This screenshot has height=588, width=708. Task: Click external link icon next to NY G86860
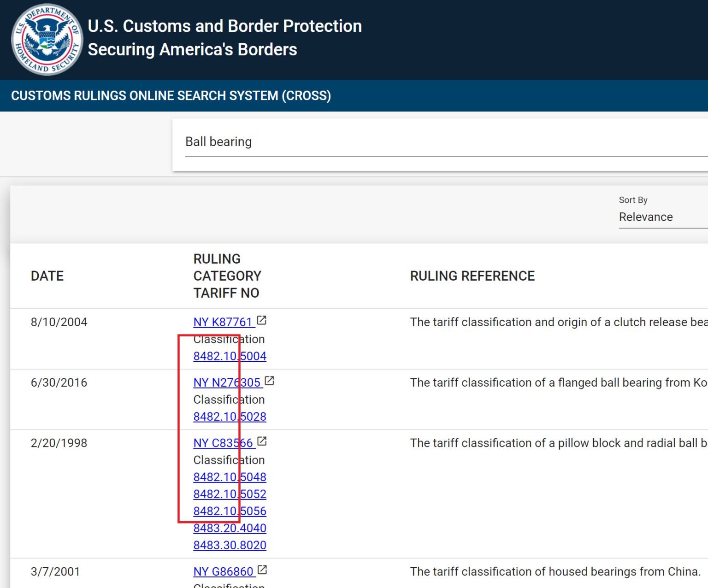coord(262,570)
